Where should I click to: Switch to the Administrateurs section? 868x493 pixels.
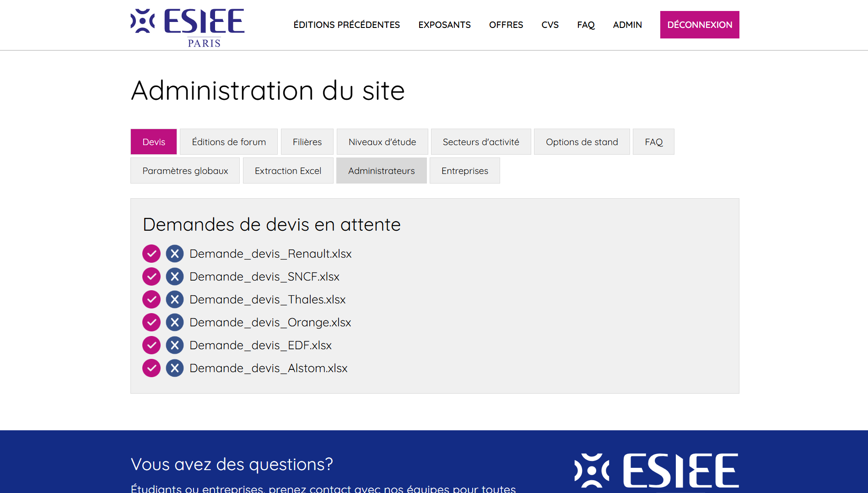pos(381,170)
